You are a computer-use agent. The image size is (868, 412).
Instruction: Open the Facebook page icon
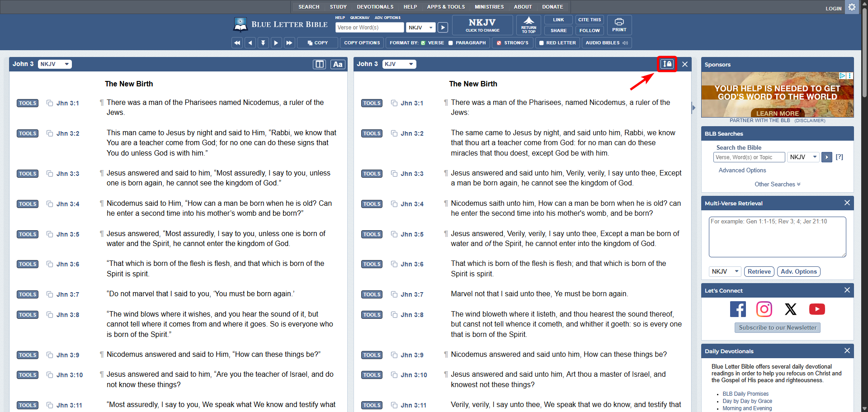pyautogui.click(x=738, y=309)
